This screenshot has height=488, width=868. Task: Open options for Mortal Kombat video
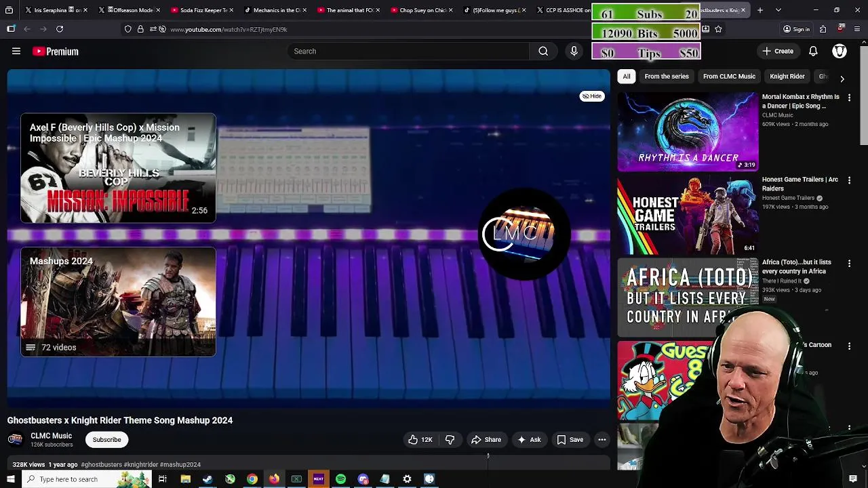(849, 98)
